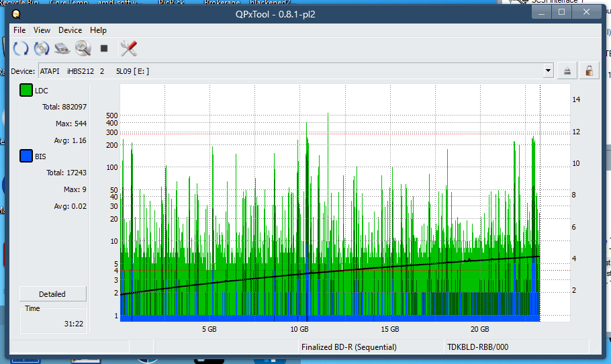
Task: Minimize the QPxTool window
Action: 541,12
